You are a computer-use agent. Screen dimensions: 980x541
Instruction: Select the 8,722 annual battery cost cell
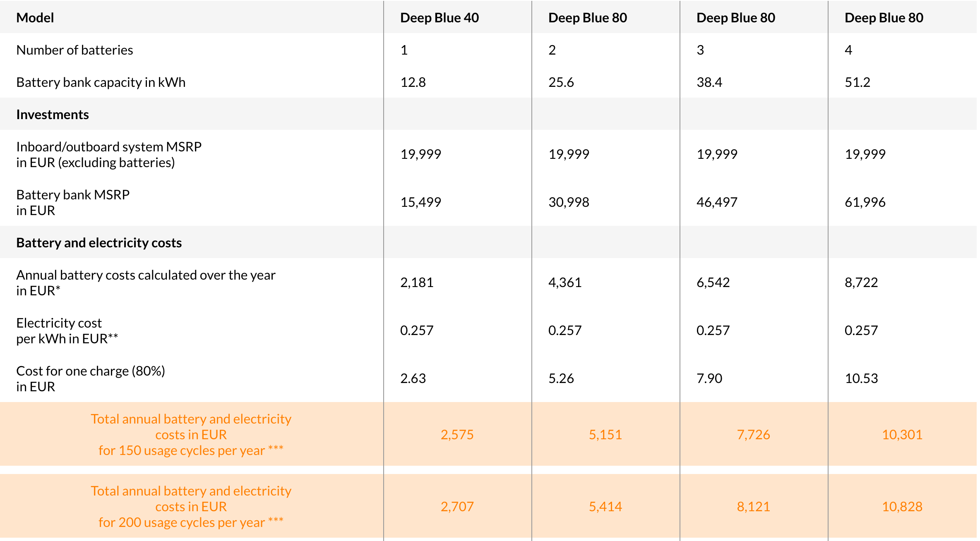pos(861,282)
